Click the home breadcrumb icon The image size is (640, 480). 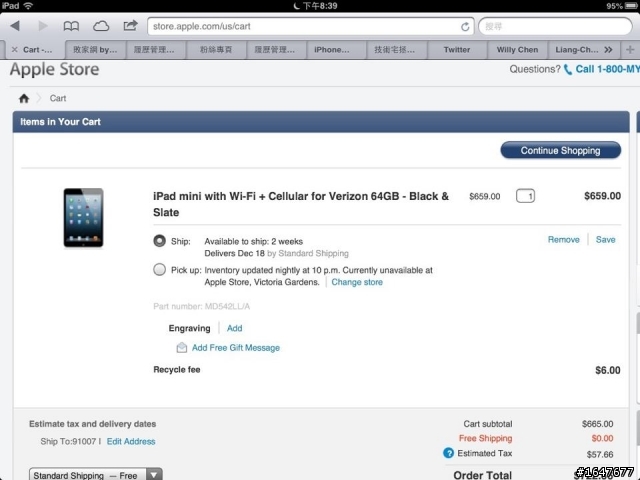(24, 98)
